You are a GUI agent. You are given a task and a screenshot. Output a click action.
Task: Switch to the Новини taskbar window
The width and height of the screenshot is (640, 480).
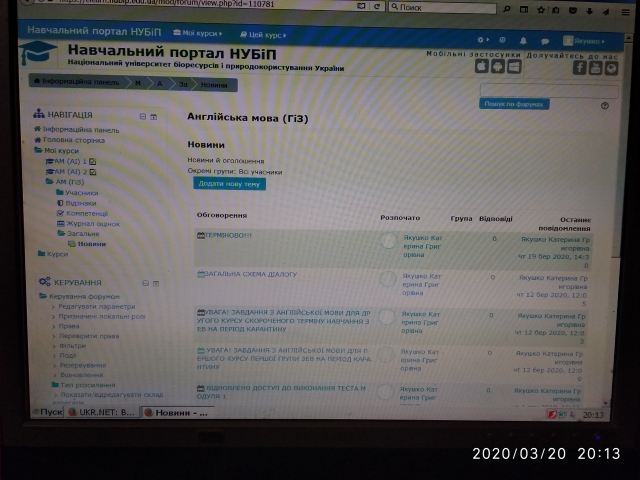point(177,413)
